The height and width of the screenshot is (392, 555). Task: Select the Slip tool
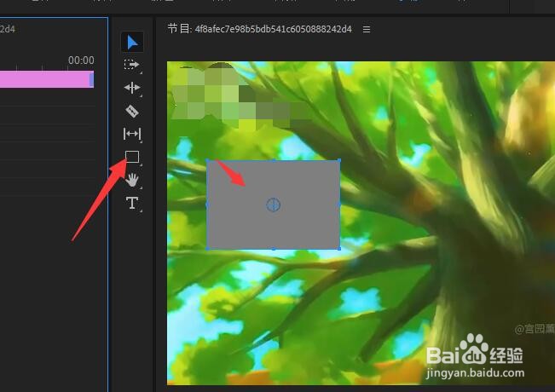tap(132, 134)
